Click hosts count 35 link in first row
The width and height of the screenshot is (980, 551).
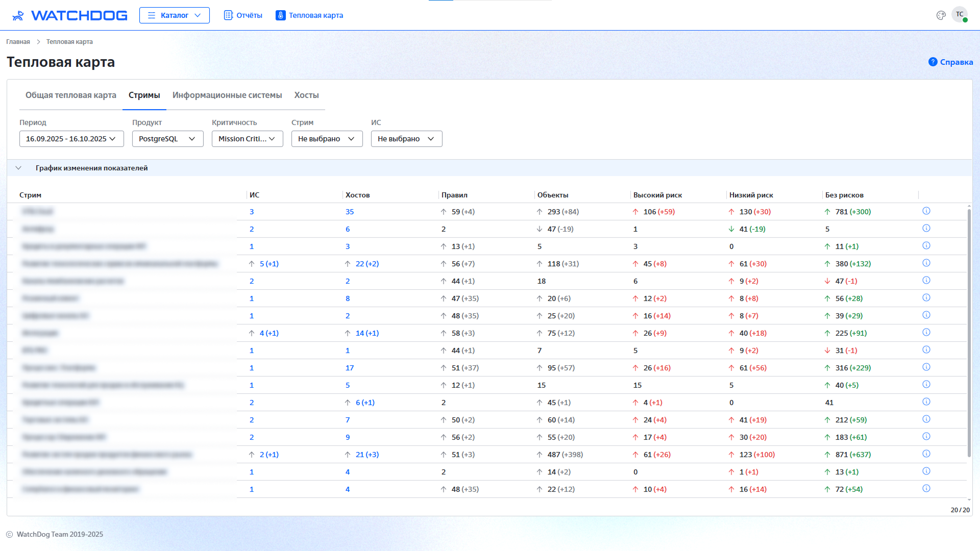click(x=350, y=212)
